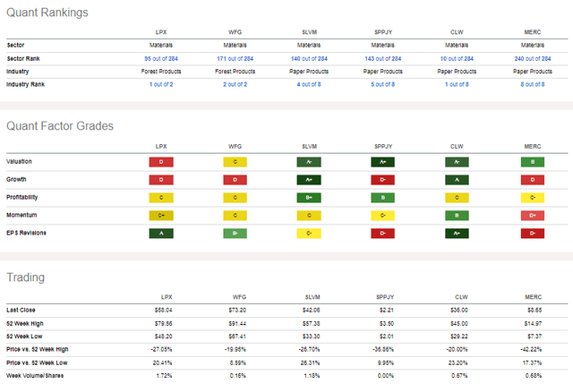This screenshot has width=573, height=392.
Task: Click LPX column header in Quant Rankings table
Action: (x=161, y=32)
